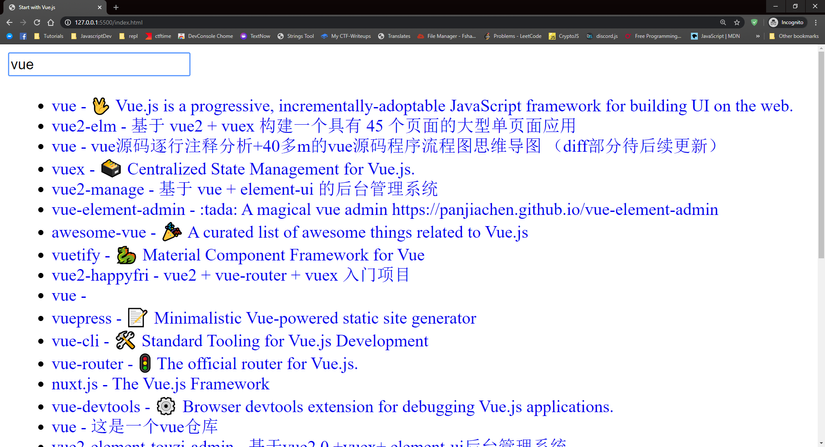Open the vue-element-admin link
Viewport: 825px width, 447px height.
pyautogui.click(x=385, y=210)
